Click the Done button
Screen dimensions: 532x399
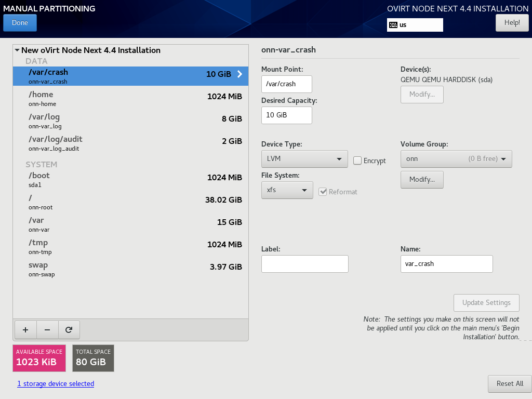(x=20, y=23)
